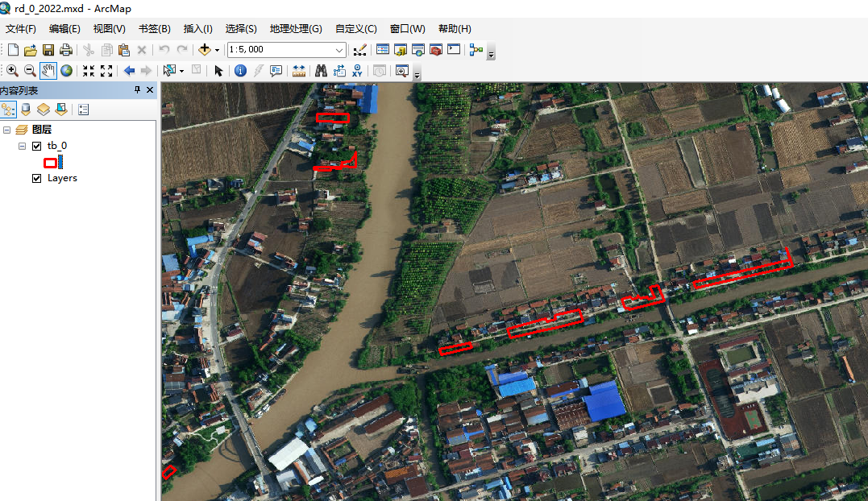Open the Find binoculars tool
Screen dimensions: 868x501
pos(321,71)
